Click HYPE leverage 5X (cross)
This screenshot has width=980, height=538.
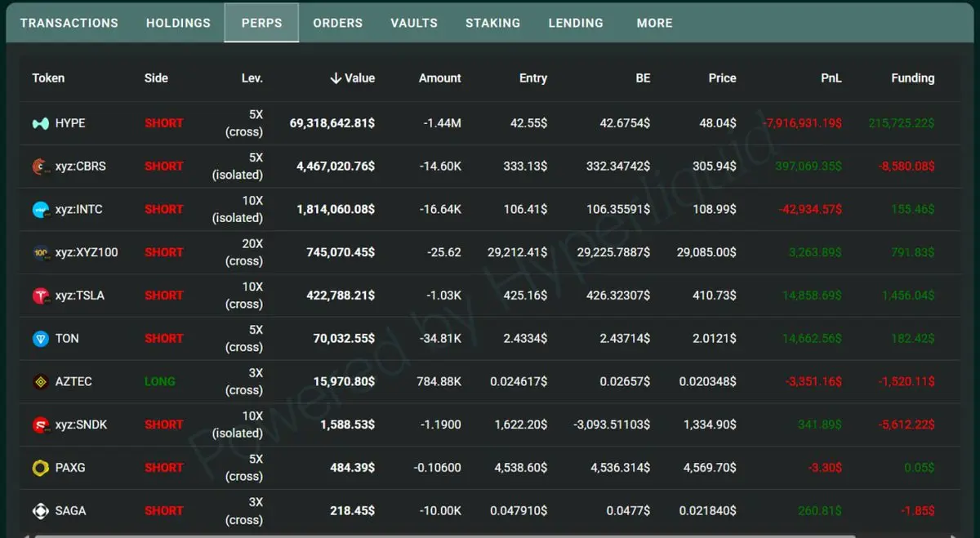pyautogui.click(x=243, y=123)
